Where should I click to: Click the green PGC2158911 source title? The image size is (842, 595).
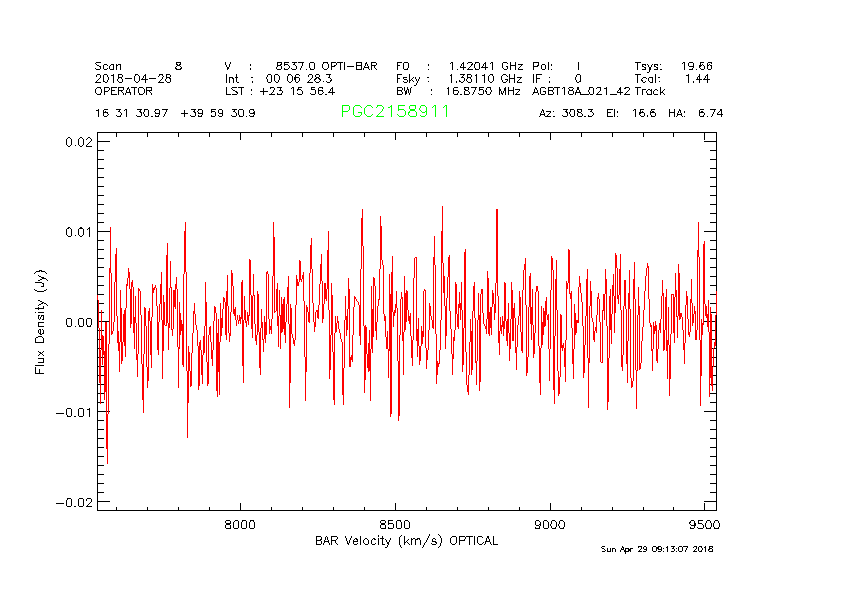tap(395, 112)
